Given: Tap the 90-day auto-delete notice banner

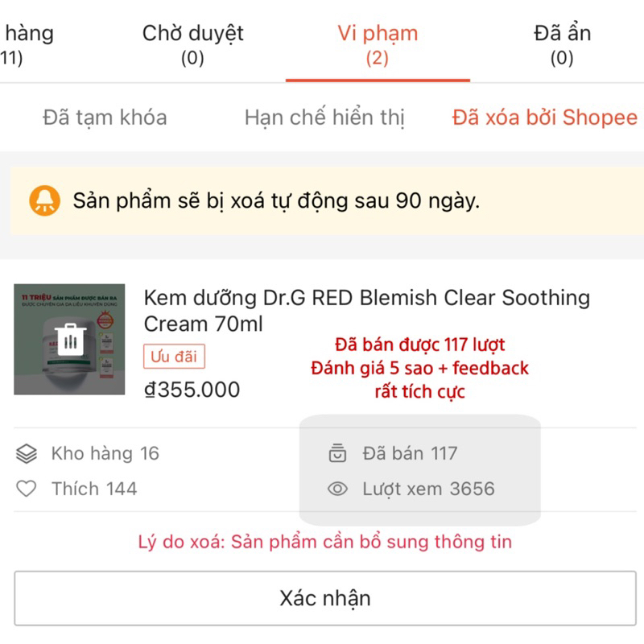Looking at the screenshot, I should pyautogui.click(x=322, y=200).
